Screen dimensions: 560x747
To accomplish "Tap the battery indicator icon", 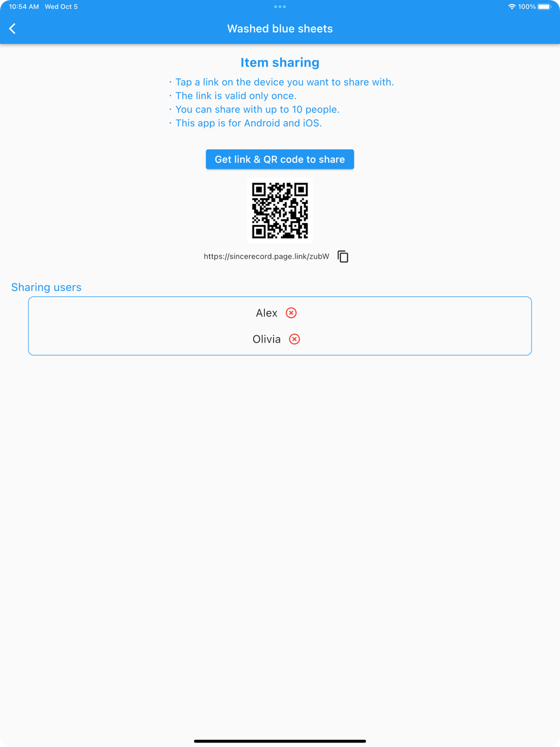I will click(545, 7).
